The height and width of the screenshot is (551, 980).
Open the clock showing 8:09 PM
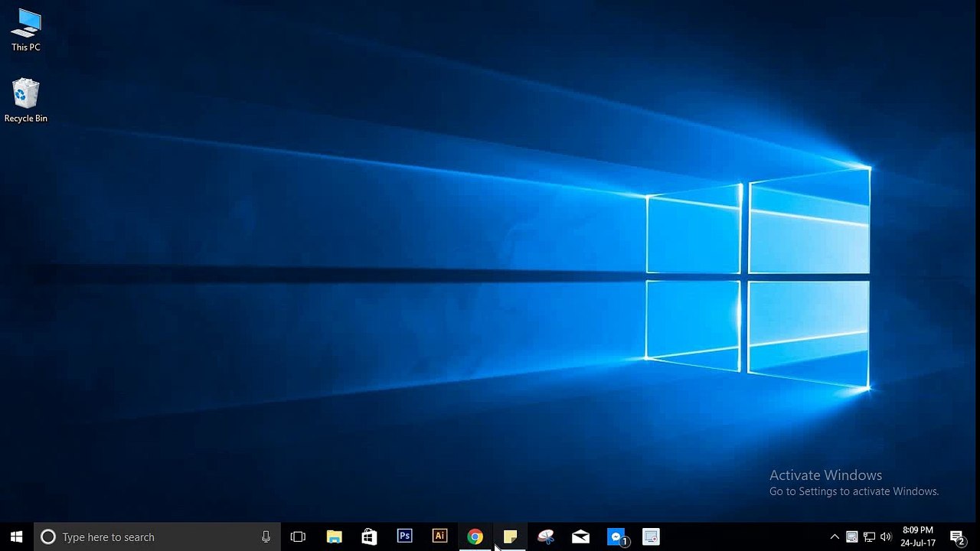coord(918,537)
